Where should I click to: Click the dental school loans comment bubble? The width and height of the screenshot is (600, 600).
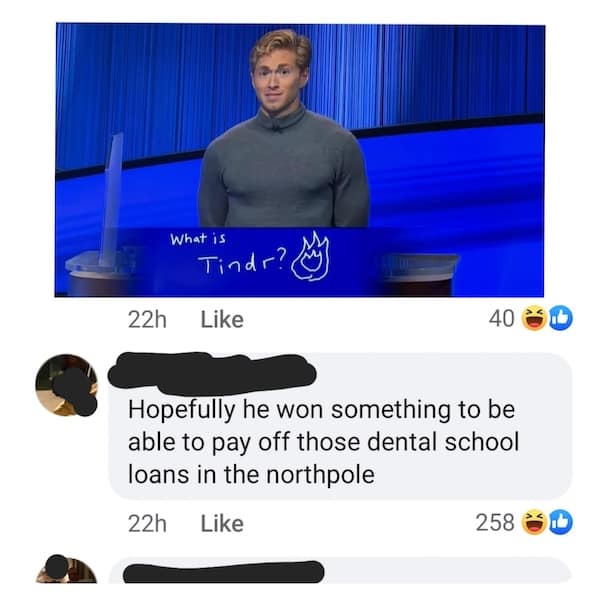[x=341, y=426]
